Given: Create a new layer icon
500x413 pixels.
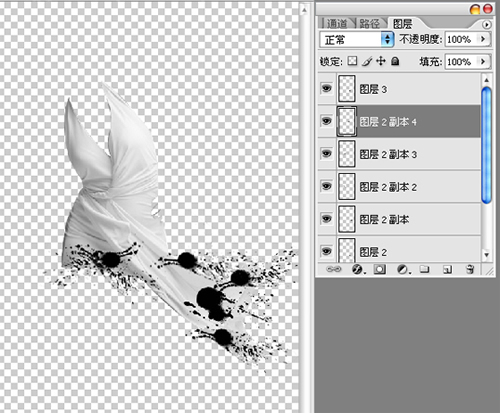Looking at the screenshot, I should (x=447, y=269).
